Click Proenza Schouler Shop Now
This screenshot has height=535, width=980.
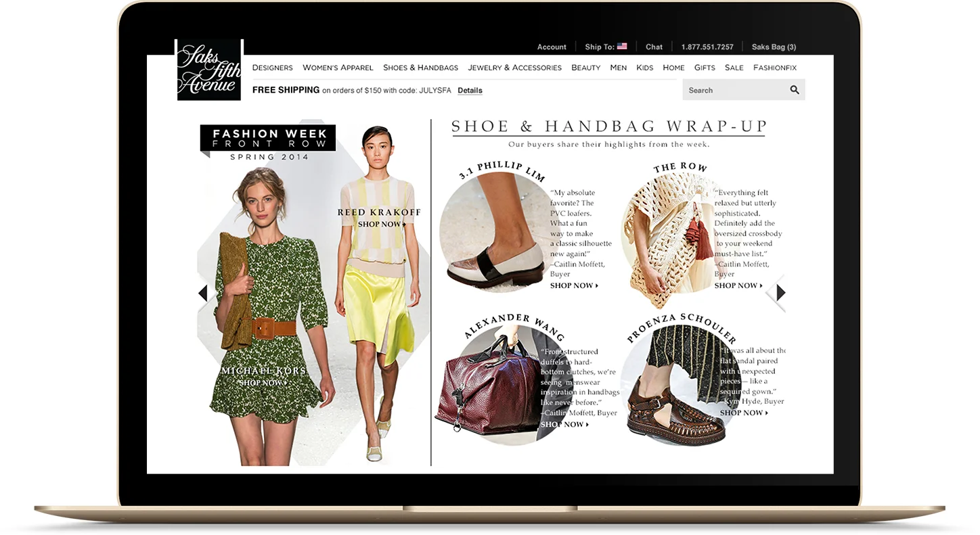point(744,413)
